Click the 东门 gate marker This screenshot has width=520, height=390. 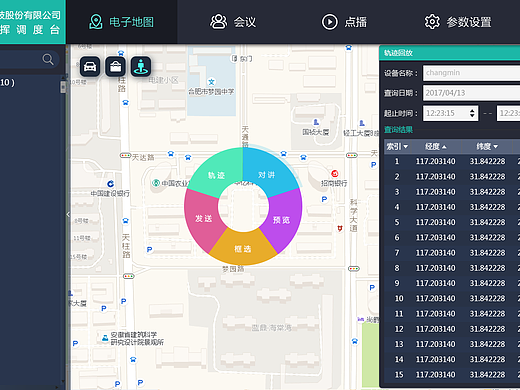pyautogui.click(x=235, y=59)
